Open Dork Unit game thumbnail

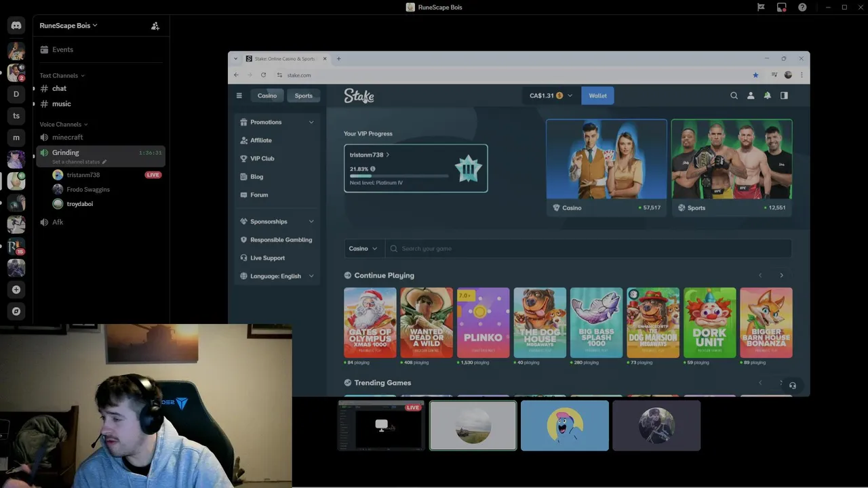709,323
